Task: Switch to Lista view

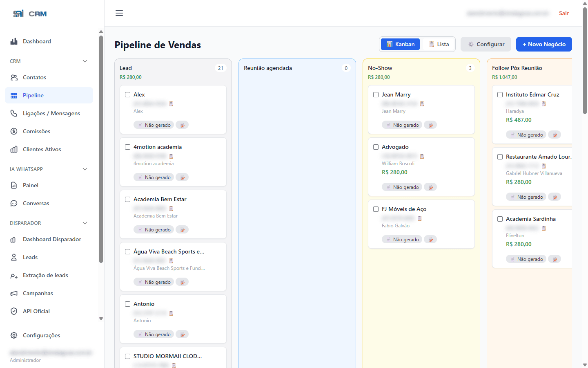Action: (x=439, y=44)
